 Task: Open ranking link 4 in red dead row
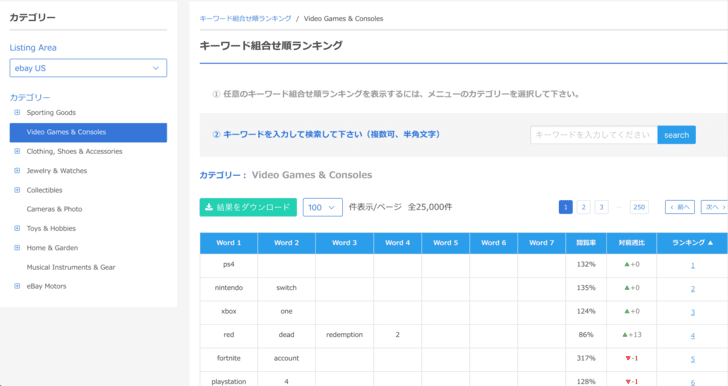693,335
